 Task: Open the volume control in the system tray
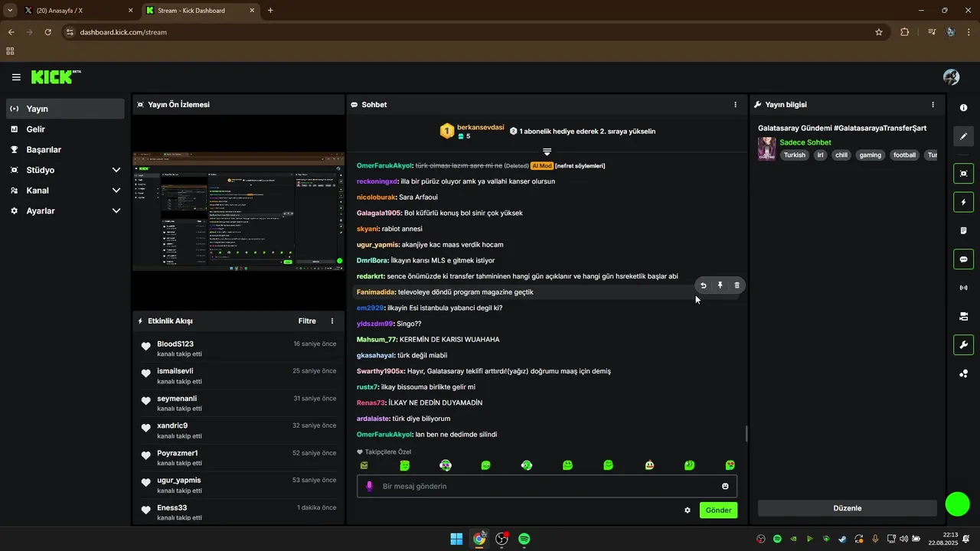(903, 540)
